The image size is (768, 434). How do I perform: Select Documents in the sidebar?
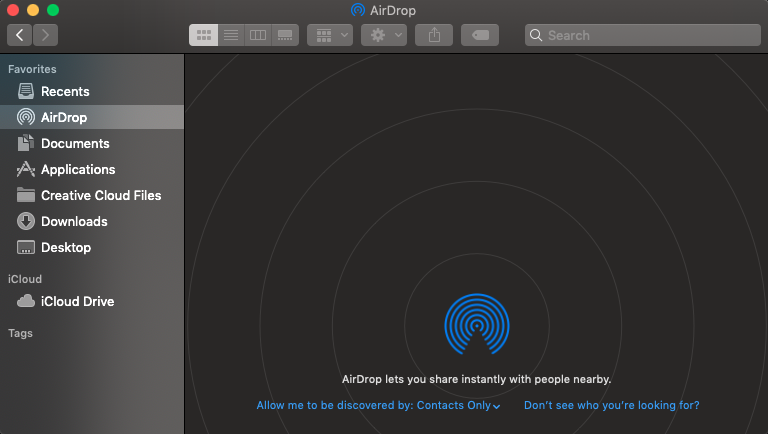click(x=75, y=143)
